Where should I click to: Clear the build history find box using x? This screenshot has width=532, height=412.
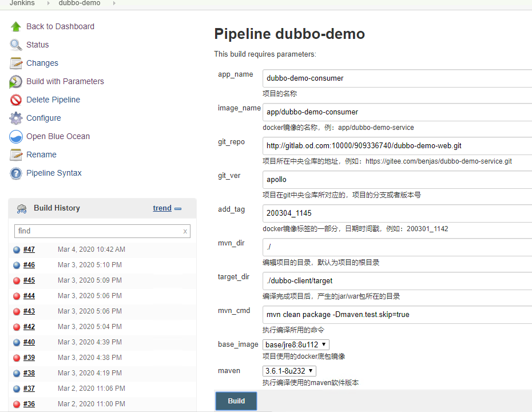click(185, 231)
